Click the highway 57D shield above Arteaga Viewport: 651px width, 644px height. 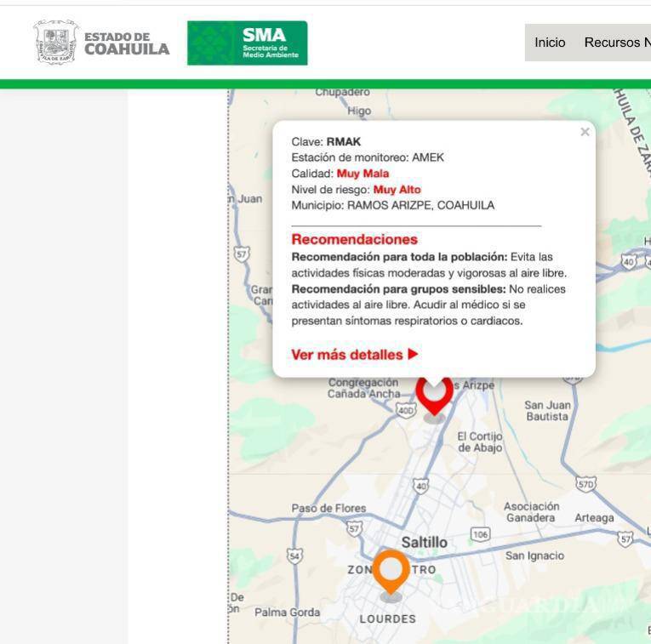[x=585, y=483]
